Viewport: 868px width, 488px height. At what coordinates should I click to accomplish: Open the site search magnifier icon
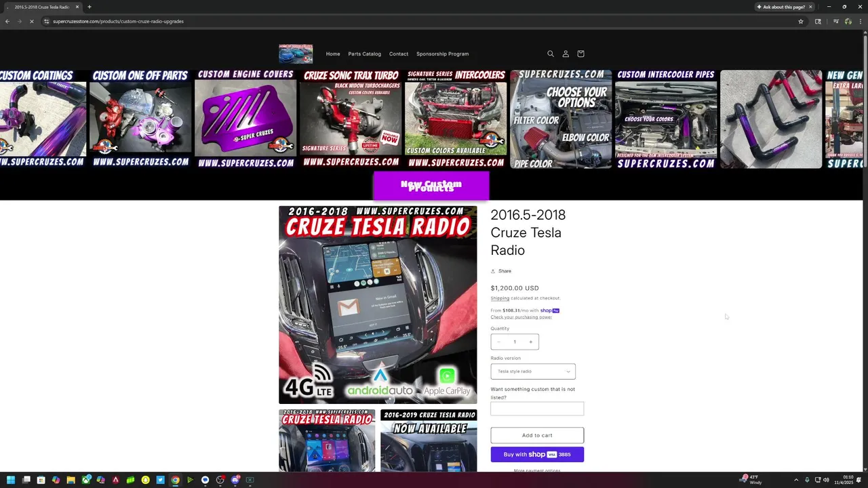[x=551, y=54]
